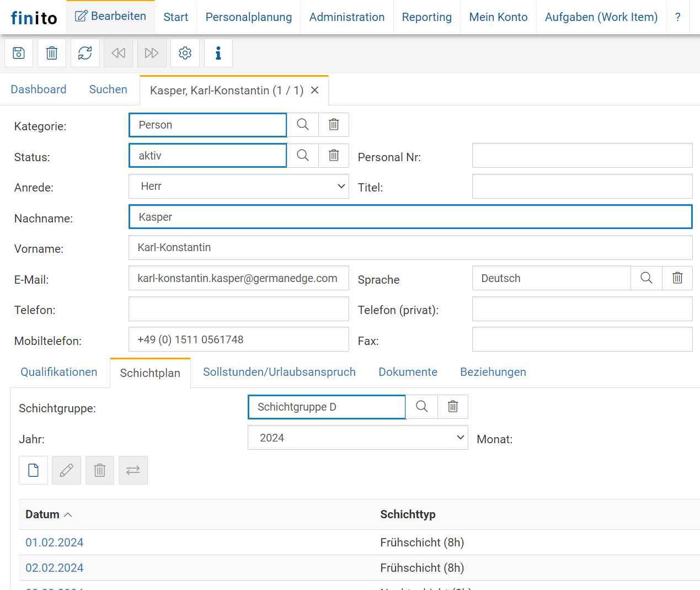The height and width of the screenshot is (590, 700).
Task: Sort by Datum column header
Action: [43, 514]
